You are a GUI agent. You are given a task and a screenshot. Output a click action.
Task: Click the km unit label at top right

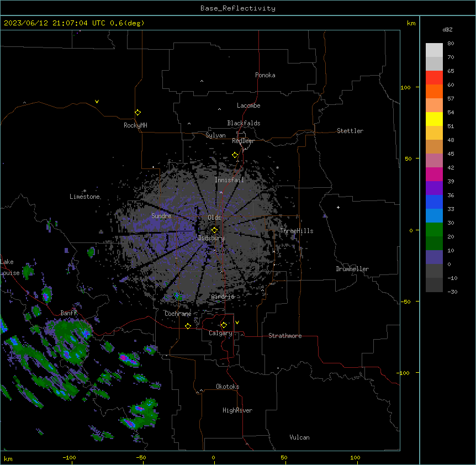click(x=411, y=23)
